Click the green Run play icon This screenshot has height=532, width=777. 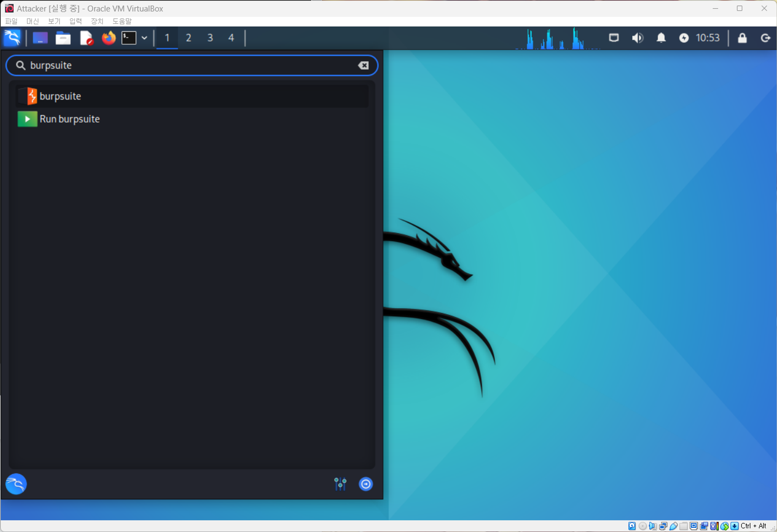27,119
